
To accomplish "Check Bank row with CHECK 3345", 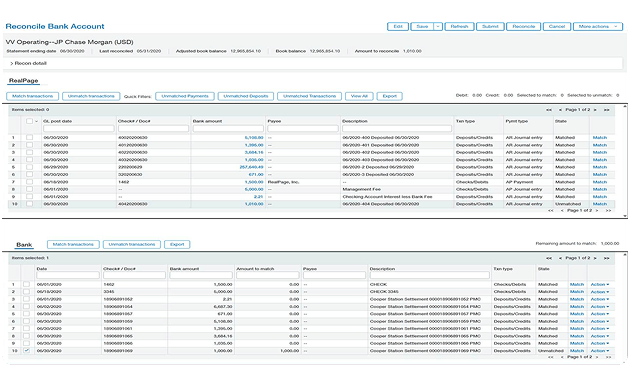I will [x=27, y=292].
